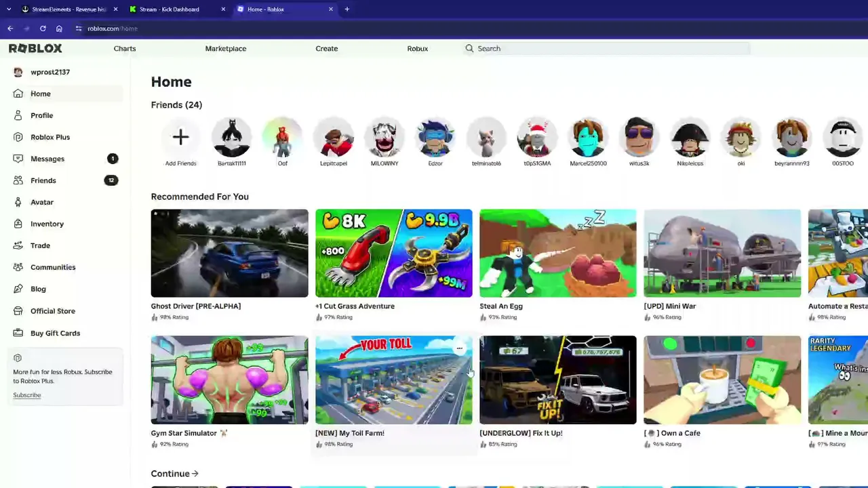Open friend beyrannnn93's avatar
This screenshot has width=868, height=488.
[x=791, y=138]
